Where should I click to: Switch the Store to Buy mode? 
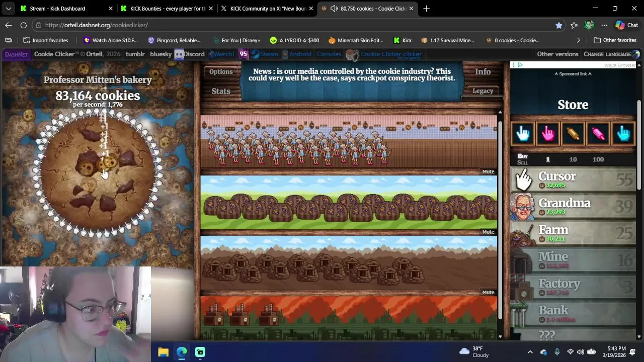coord(523,156)
